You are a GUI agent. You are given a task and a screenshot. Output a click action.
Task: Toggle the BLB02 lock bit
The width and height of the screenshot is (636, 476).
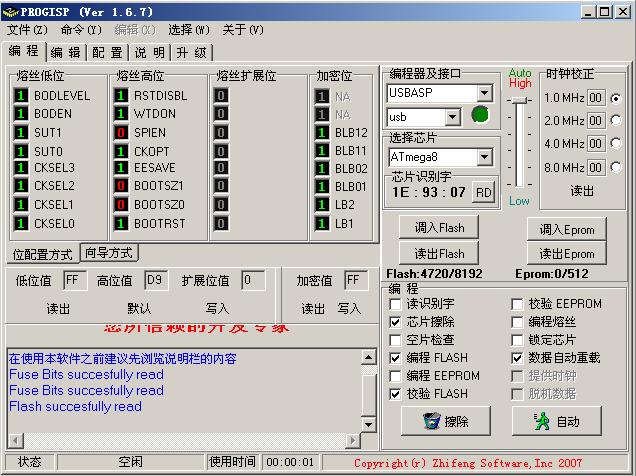tap(322, 168)
